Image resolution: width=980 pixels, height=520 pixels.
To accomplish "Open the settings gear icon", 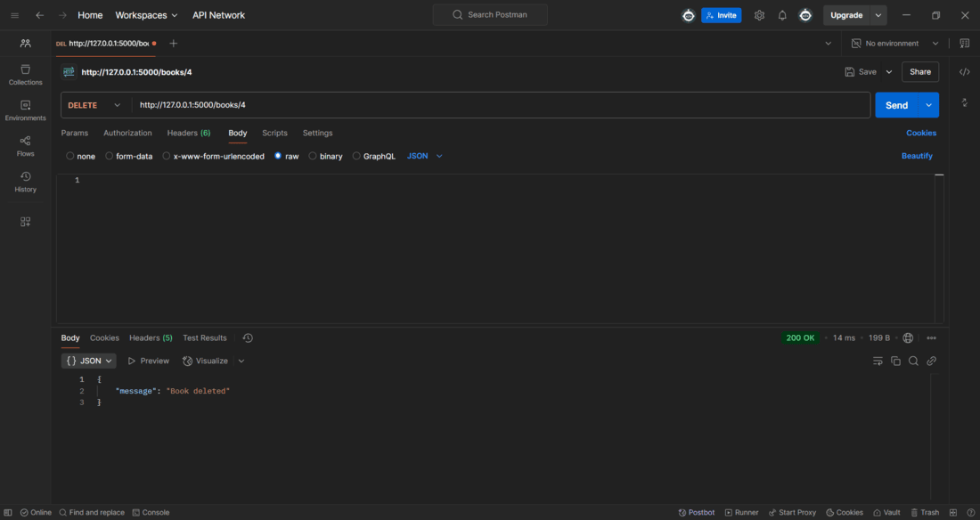I will (x=759, y=15).
